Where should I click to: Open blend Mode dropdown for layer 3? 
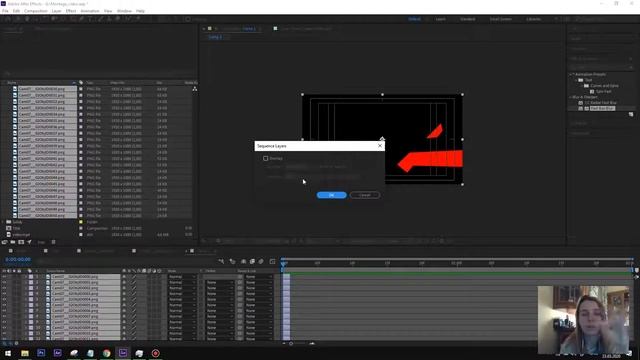click(182, 288)
